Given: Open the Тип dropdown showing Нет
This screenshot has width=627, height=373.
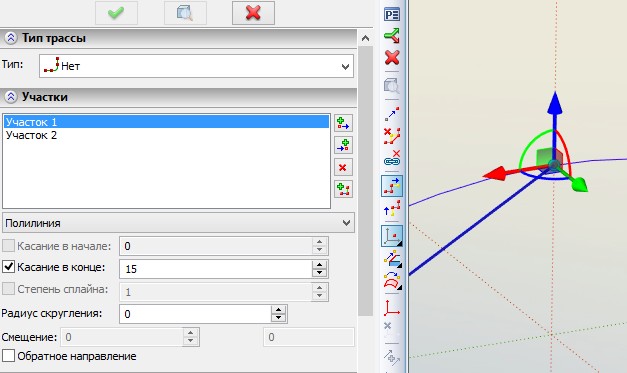Looking at the screenshot, I should pyautogui.click(x=196, y=66).
